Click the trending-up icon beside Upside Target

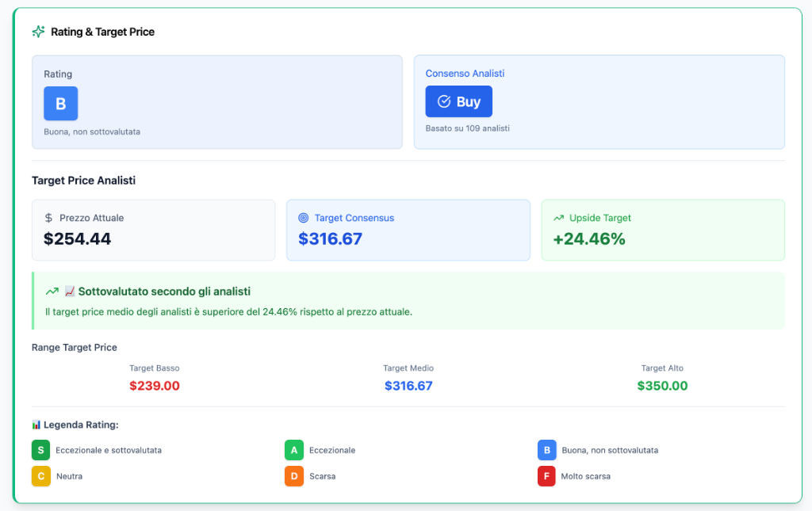pyautogui.click(x=559, y=218)
